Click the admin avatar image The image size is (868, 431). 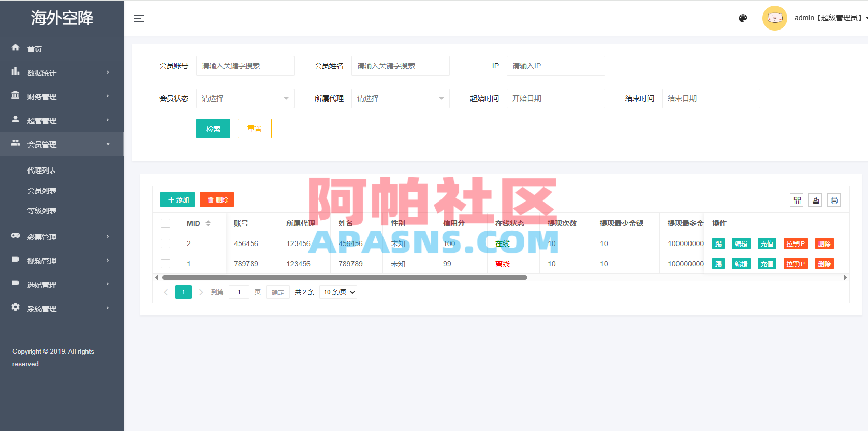[x=774, y=18]
